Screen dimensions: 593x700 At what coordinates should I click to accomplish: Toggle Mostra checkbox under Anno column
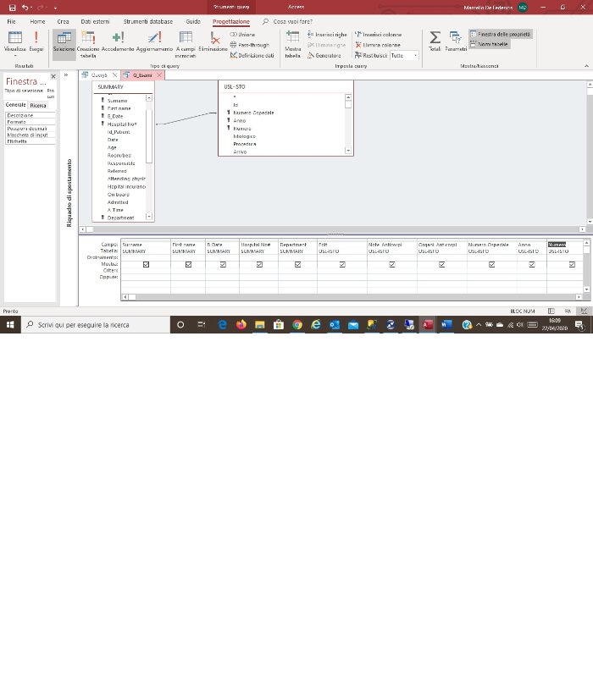(532, 264)
